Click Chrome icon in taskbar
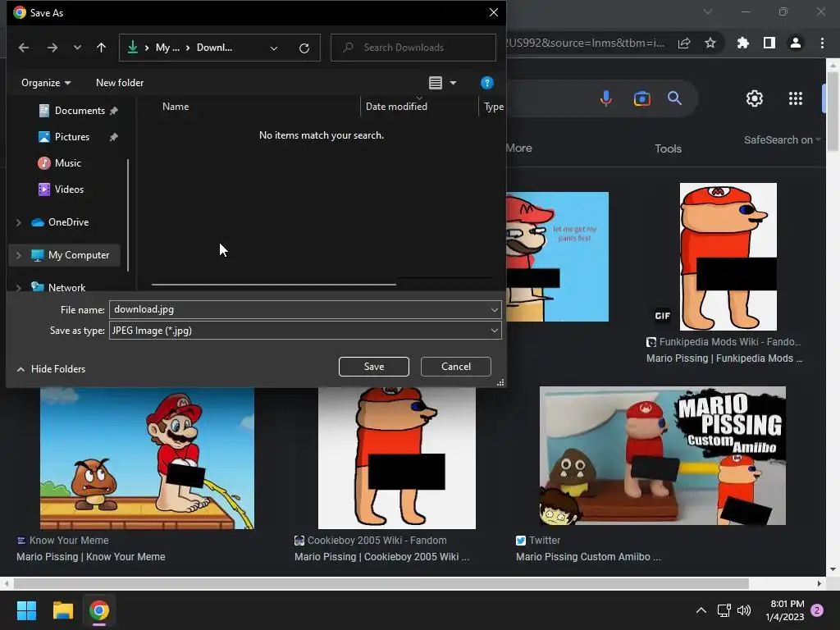The height and width of the screenshot is (630, 840). click(99, 610)
